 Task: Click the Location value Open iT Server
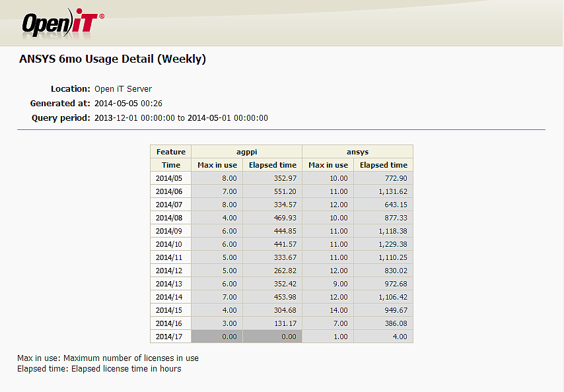[123, 88]
